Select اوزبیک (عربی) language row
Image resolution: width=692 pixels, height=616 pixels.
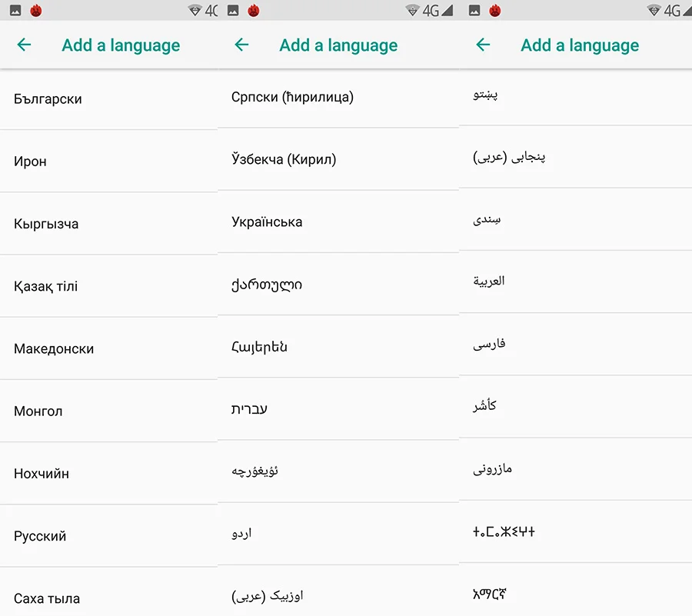coord(338,591)
